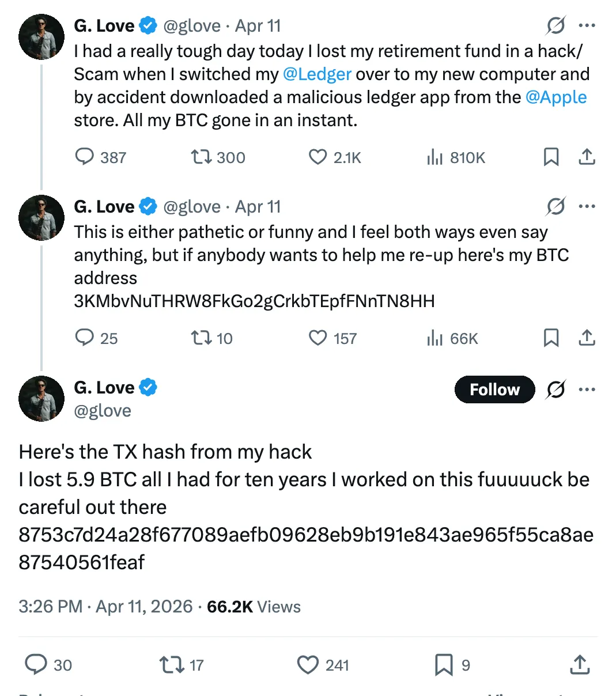
Task: Reply to the BTC address tweet with 25 replies
Action: (x=85, y=338)
